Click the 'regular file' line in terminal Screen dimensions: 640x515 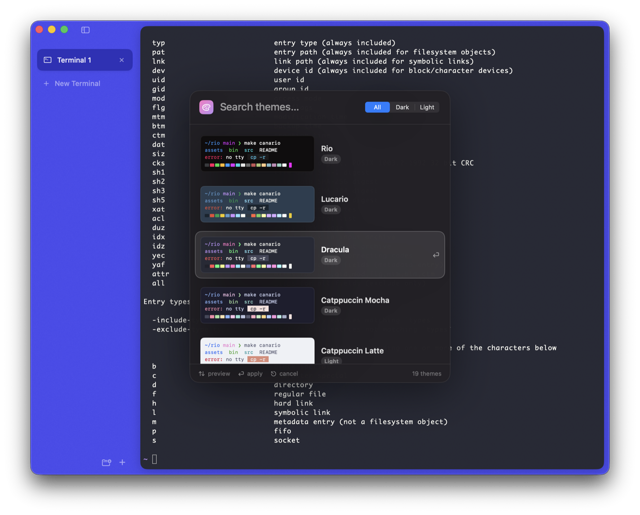300,394
